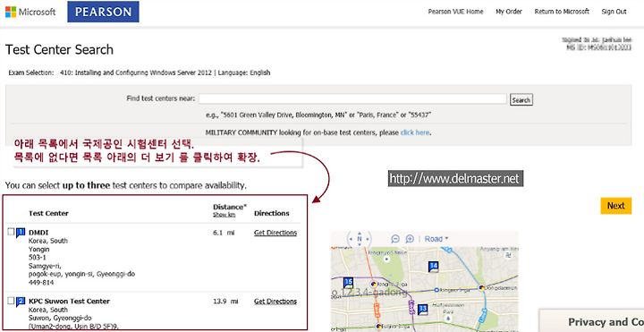This screenshot has height=332, width=644.
Task: Click Return to Microsoft
Action: pos(562,12)
